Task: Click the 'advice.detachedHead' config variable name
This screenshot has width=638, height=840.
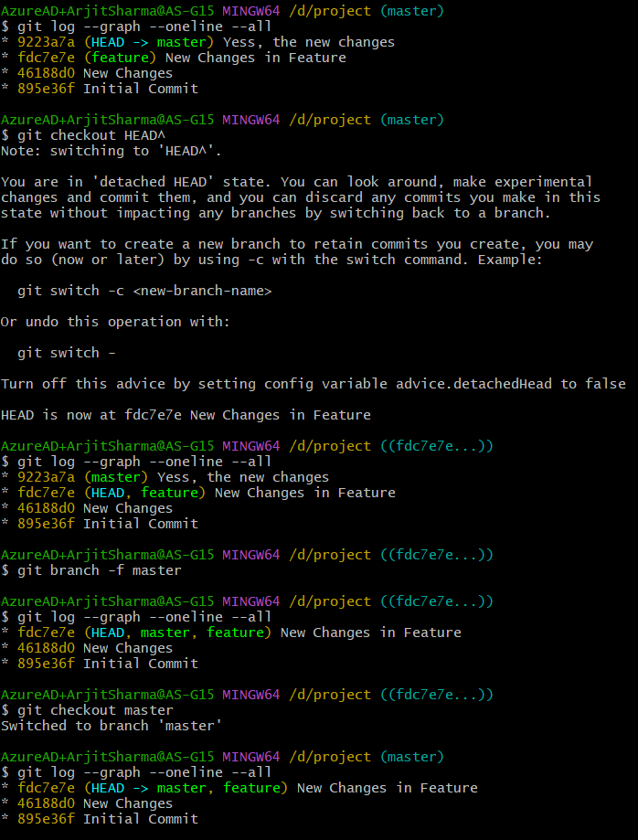Action: [473, 384]
